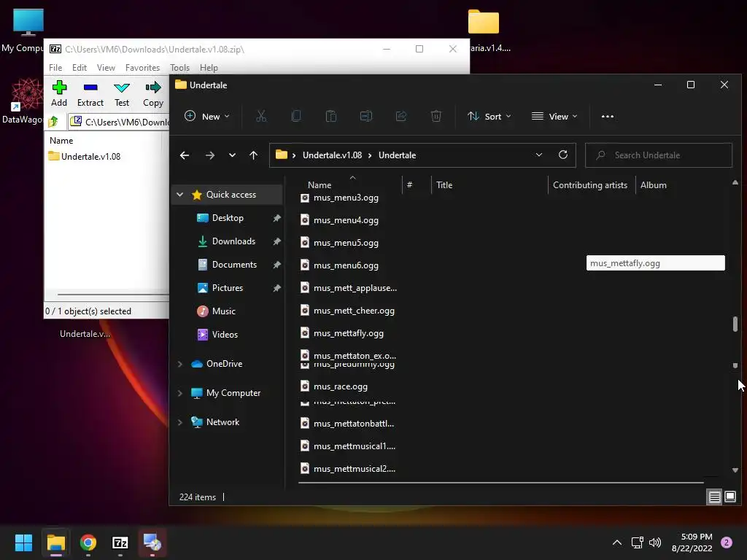The height and width of the screenshot is (560, 747).
Task: Open Downloads in Quick access
Action: (233, 241)
